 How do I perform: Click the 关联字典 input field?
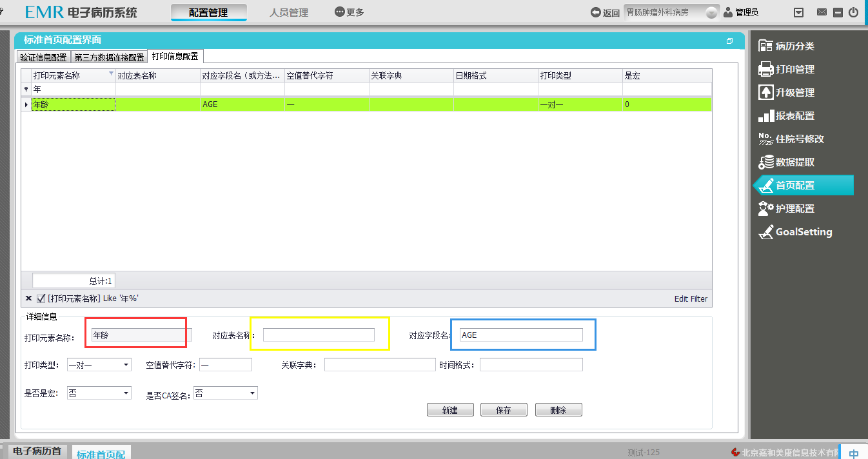[x=380, y=365]
